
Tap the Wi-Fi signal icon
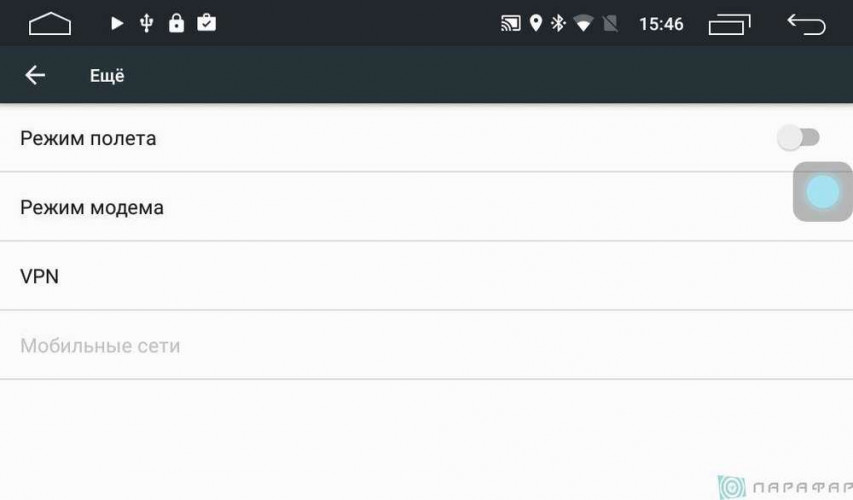[x=584, y=23]
